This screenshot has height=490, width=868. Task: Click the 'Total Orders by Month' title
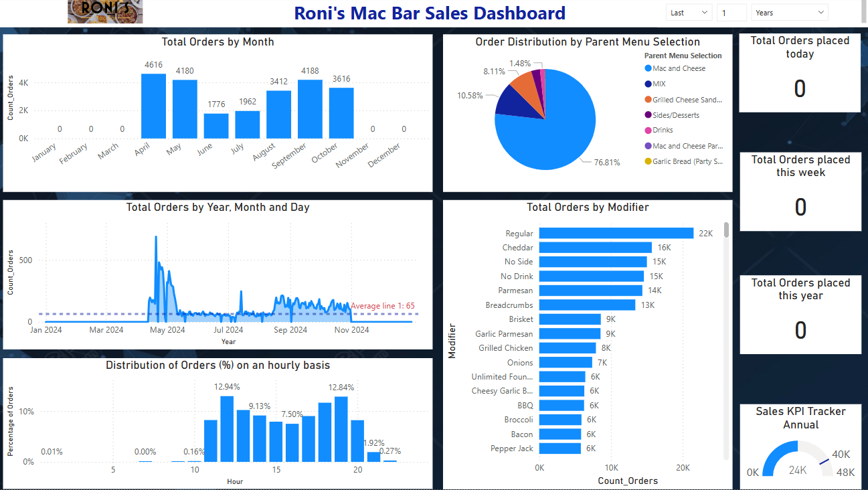point(218,42)
